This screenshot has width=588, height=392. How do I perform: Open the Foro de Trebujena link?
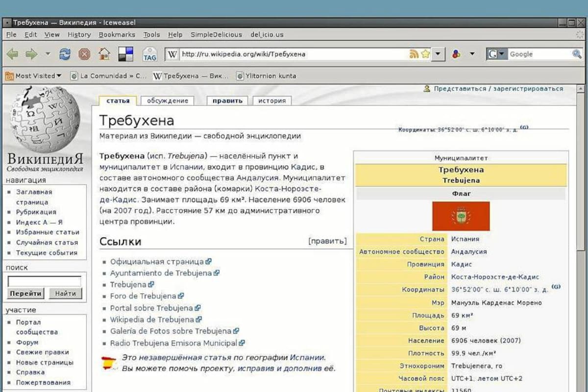click(143, 296)
